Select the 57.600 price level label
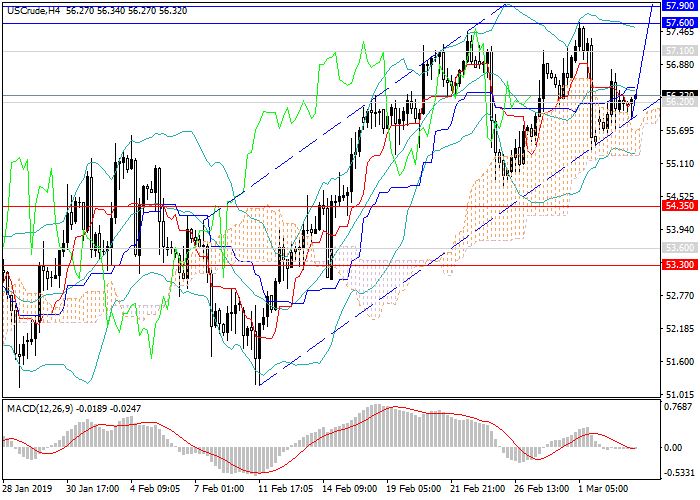This screenshot has width=700, height=500. 680,22
